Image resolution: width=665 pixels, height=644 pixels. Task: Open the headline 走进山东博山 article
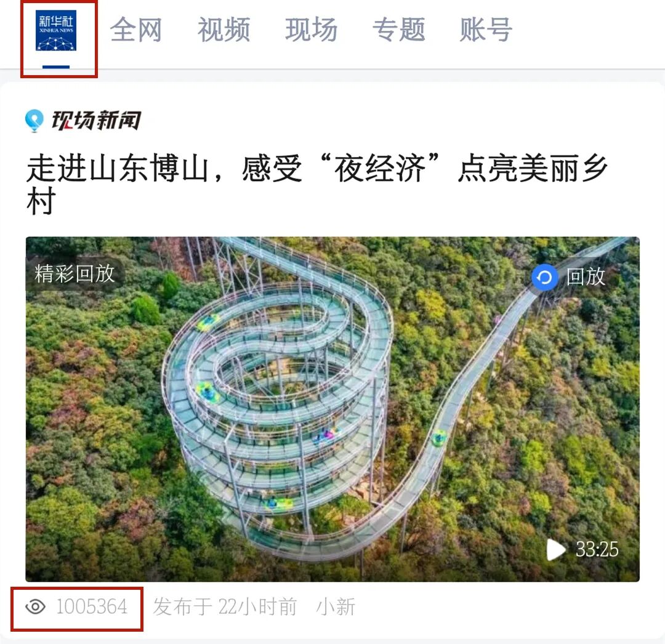[x=317, y=185]
